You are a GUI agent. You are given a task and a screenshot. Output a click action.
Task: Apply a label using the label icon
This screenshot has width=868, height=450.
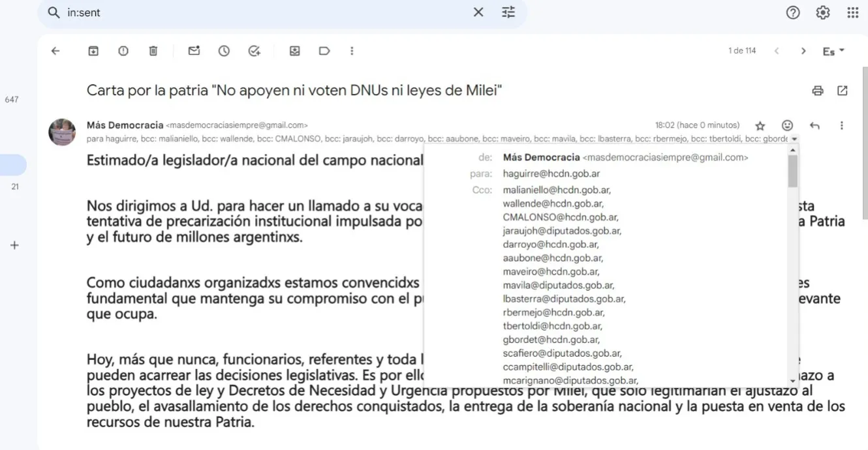[324, 51]
